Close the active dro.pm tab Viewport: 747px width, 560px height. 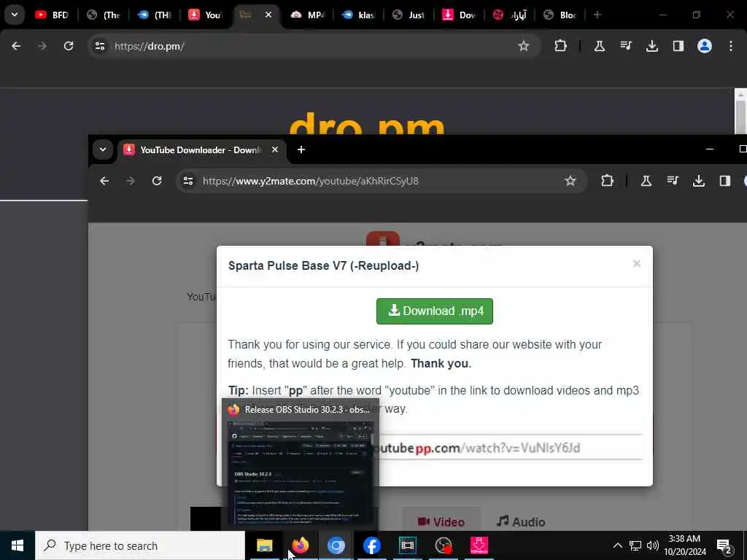point(268,15)
